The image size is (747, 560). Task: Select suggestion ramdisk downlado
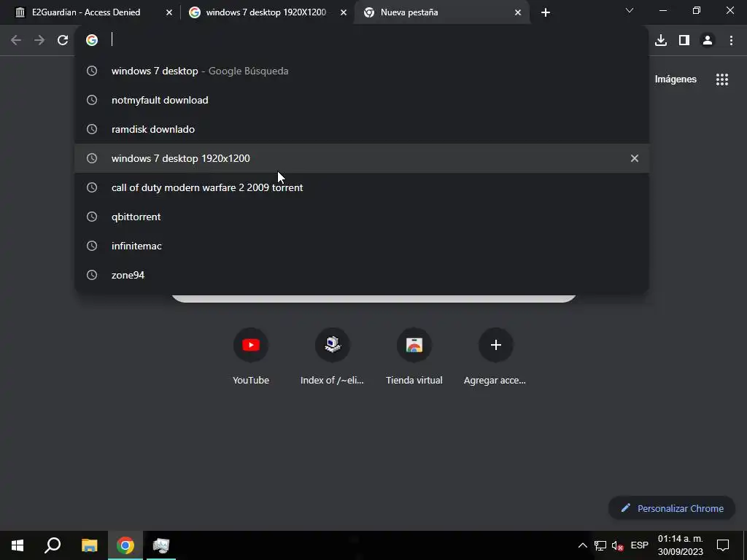(x=362, y=129)
